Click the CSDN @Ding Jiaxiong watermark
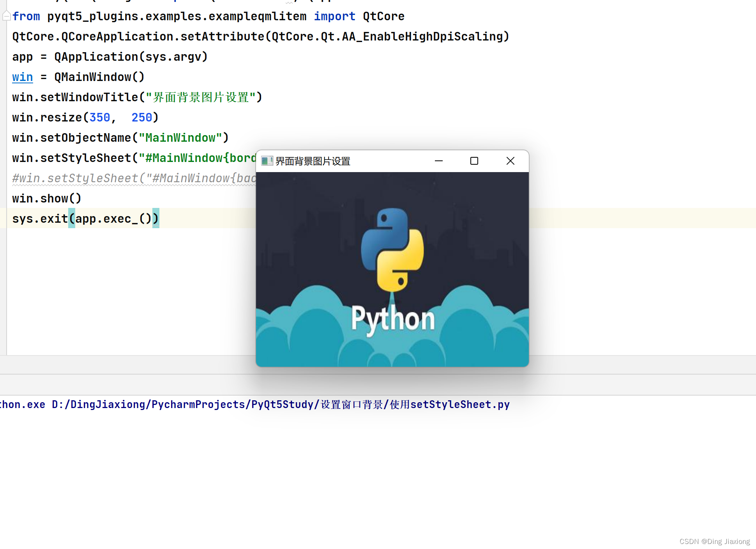The height and width of the screenshot is (549, 756). pos(714,541)
